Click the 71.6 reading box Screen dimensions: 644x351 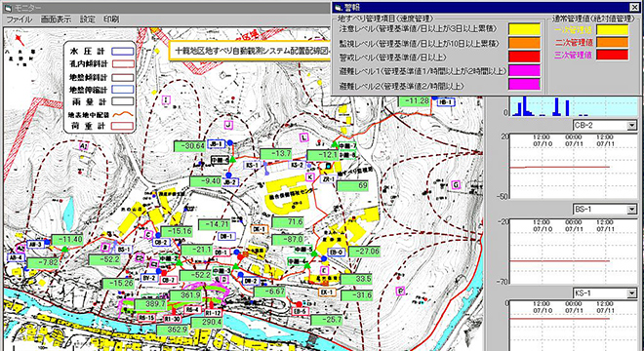point(288,222)
